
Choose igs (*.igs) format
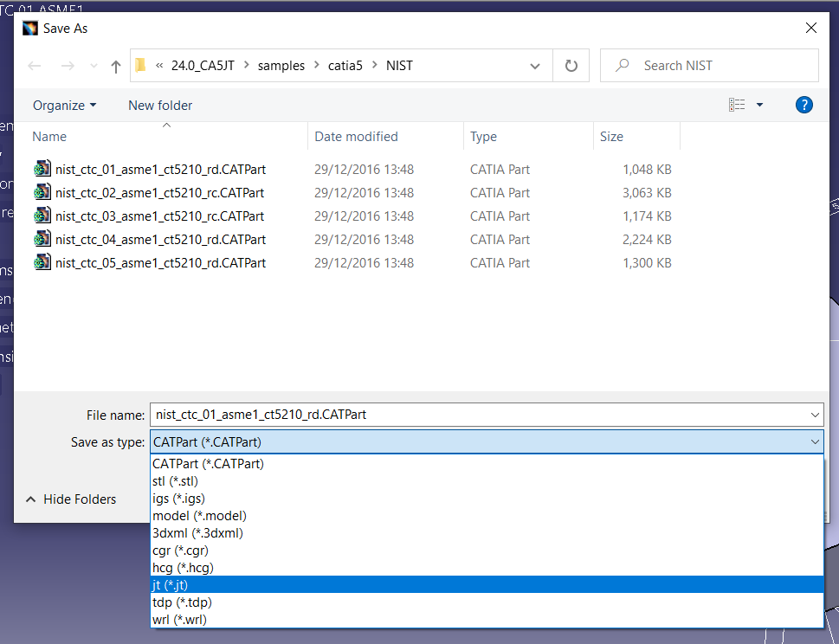point(487,499)
